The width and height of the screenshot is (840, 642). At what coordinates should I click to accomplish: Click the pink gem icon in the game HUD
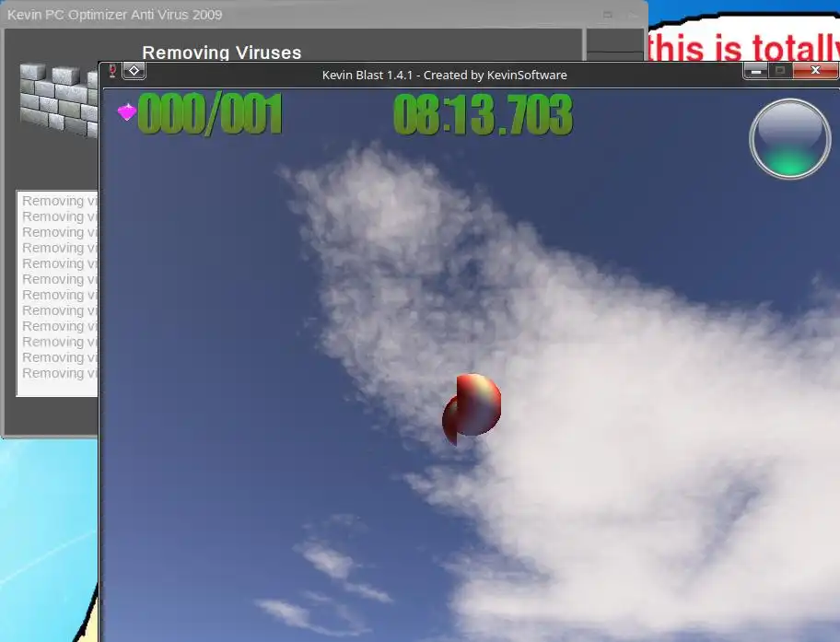click(127, 112)
